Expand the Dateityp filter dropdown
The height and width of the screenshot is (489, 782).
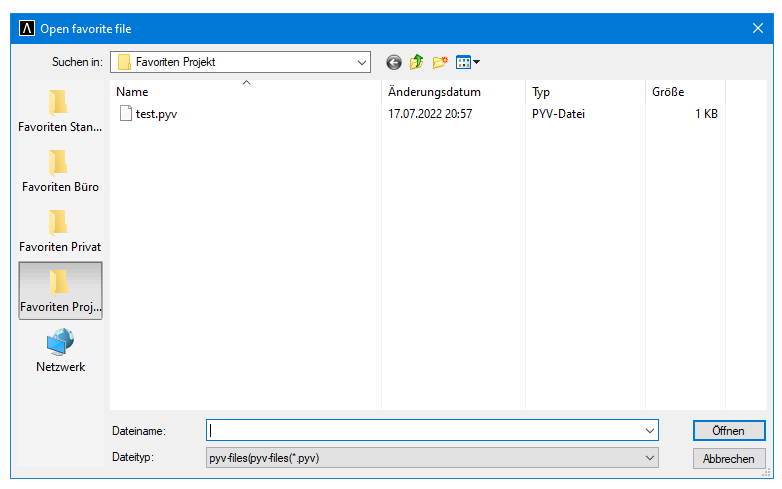(x=649, y=458)
